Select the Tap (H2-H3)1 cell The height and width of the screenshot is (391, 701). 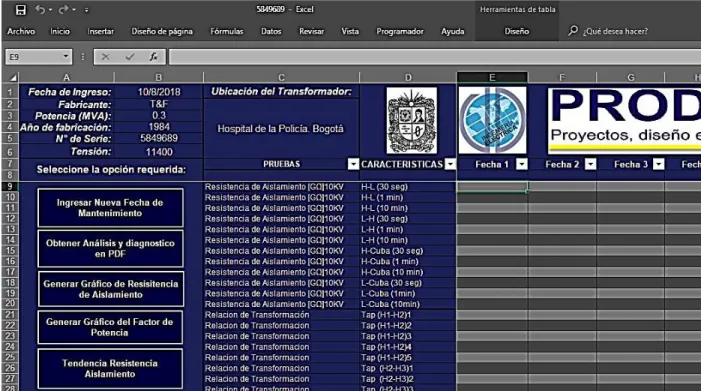(x=408, y=368)
